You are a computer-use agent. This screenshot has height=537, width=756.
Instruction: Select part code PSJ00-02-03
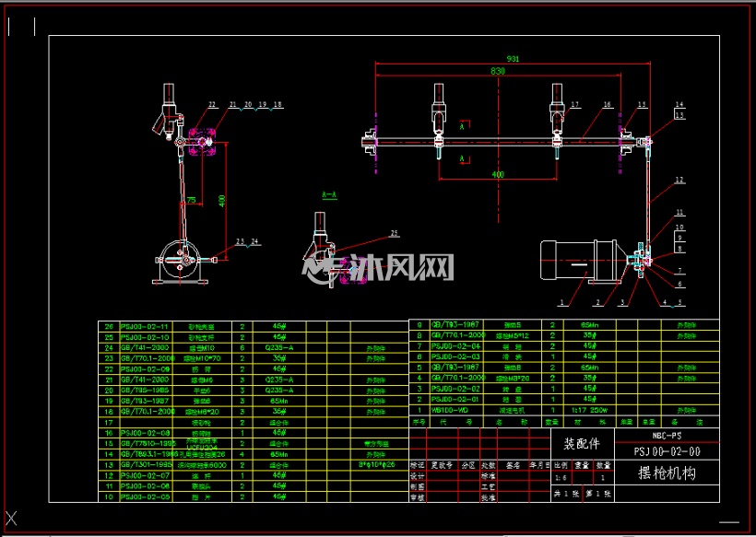(455, 356)
